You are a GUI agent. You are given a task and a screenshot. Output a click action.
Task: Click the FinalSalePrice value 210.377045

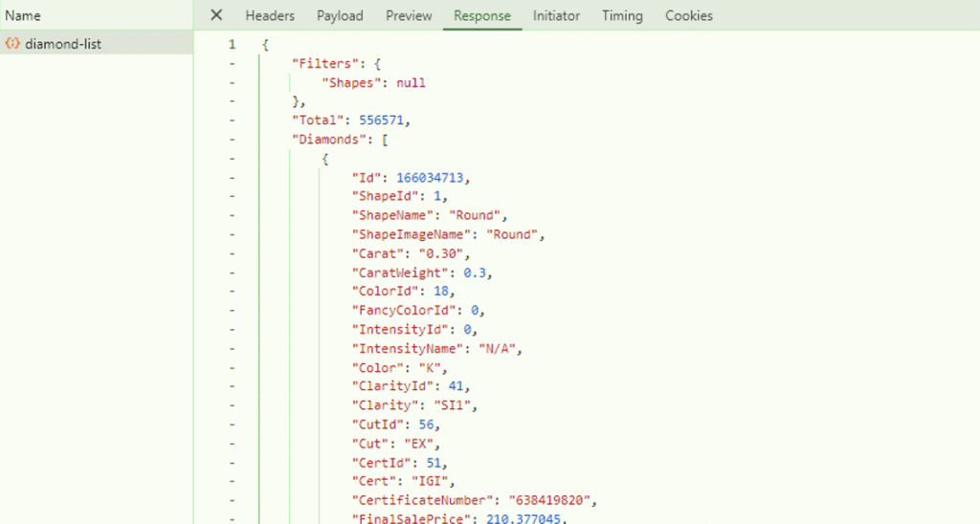coord(503,517)
